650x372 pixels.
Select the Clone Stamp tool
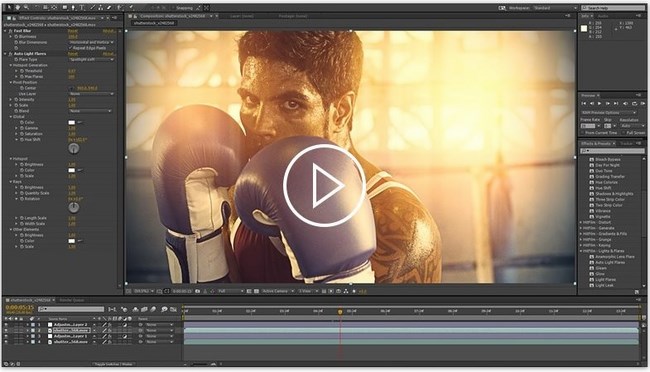[x=101, y=7]
